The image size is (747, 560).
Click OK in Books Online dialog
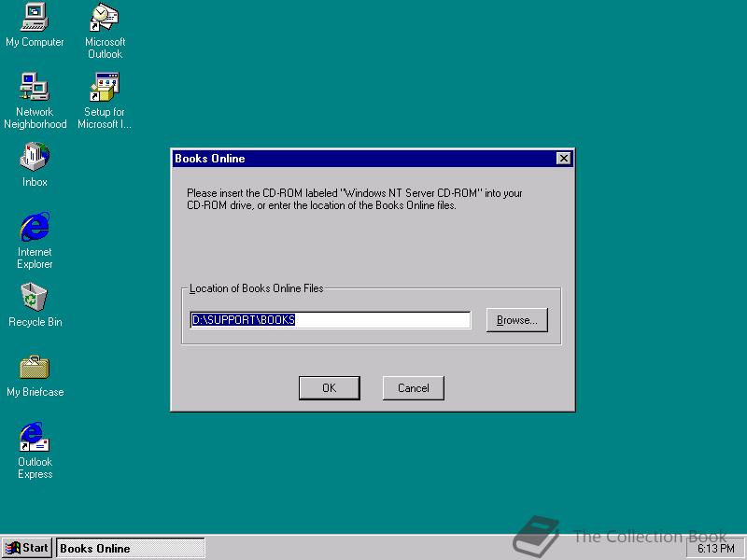330,388
